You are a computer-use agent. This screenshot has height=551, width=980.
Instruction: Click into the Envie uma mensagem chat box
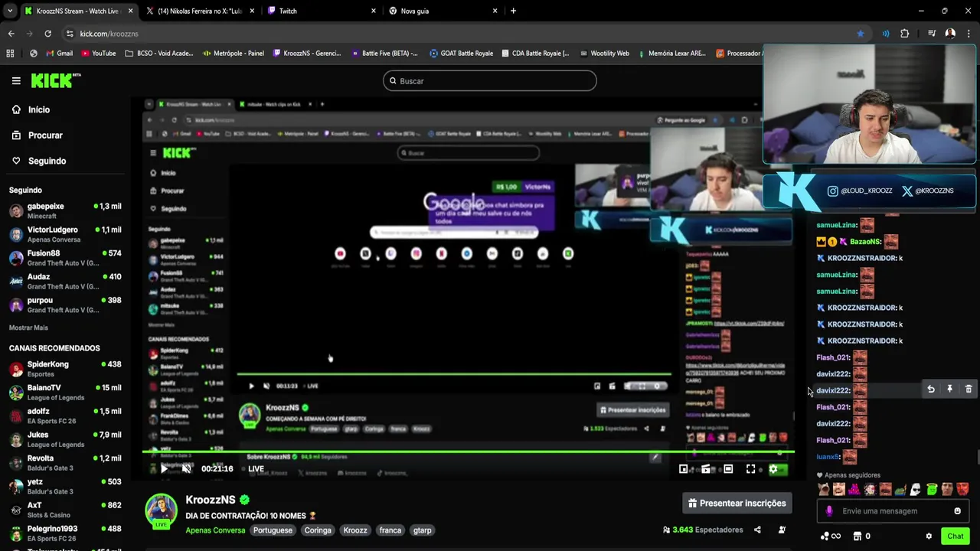coord(892,511)
